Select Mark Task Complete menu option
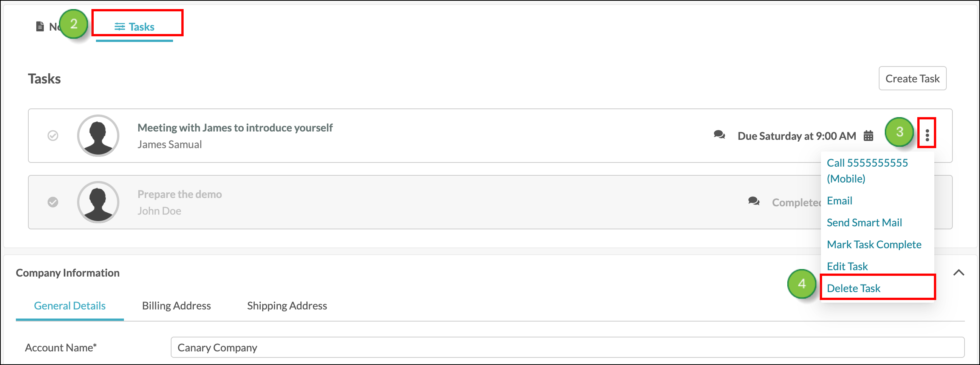 [873, 244]
